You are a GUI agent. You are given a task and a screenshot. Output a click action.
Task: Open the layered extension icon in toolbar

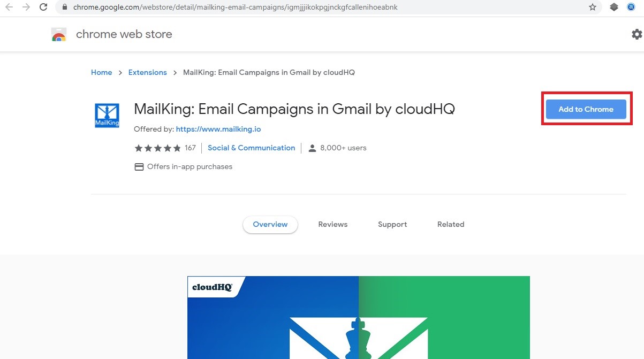coord(614,7)
